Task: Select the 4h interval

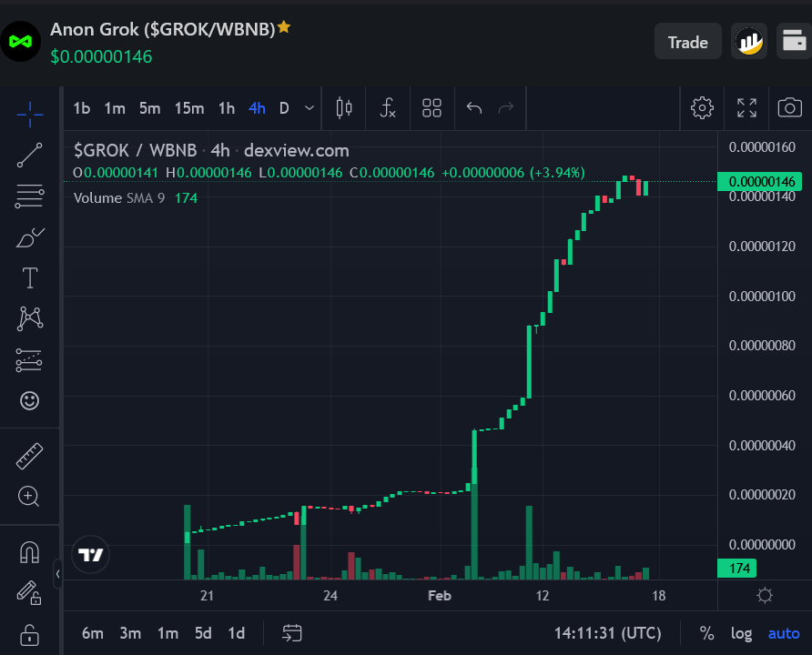Action: [257, 108]
